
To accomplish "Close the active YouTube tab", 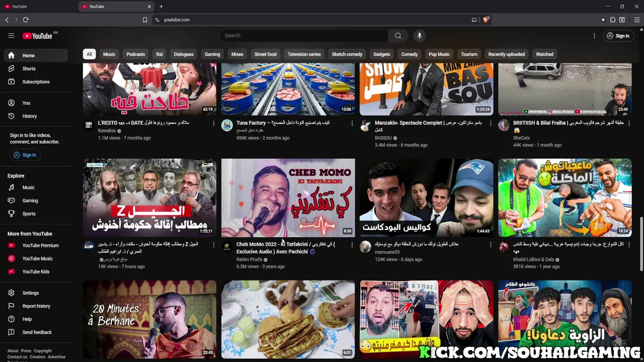I will coord(149,7).
